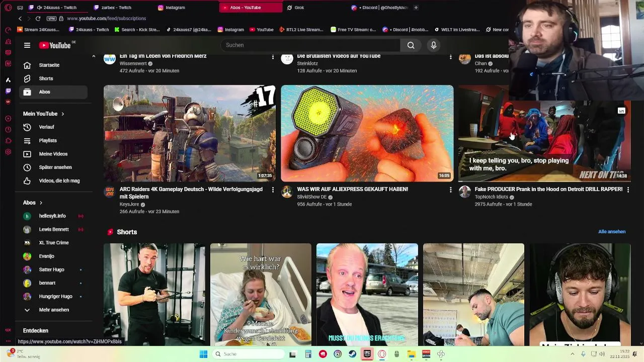Open Search - Kick Stre... bookmark
The image size is (644, 362).
(137, 30)
